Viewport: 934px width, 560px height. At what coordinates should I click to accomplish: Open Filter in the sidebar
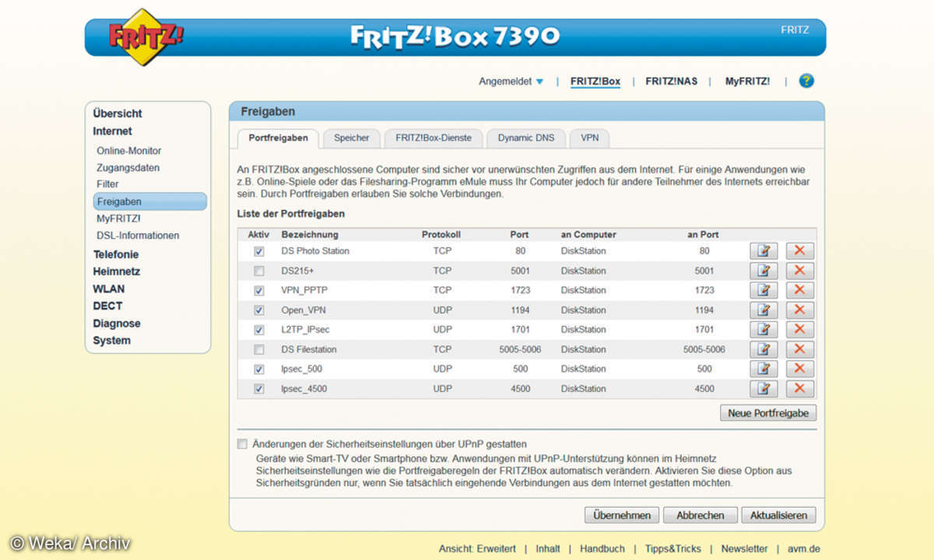point(108,184)
